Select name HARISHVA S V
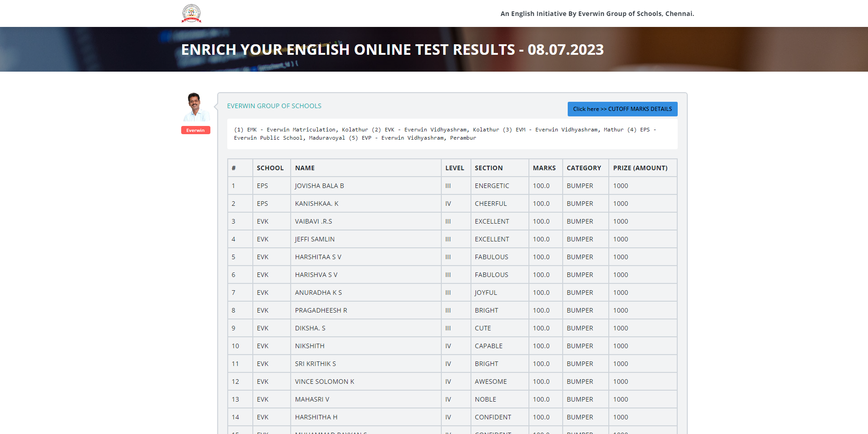This screenshot has width=868, height=434. pos(316,275)
